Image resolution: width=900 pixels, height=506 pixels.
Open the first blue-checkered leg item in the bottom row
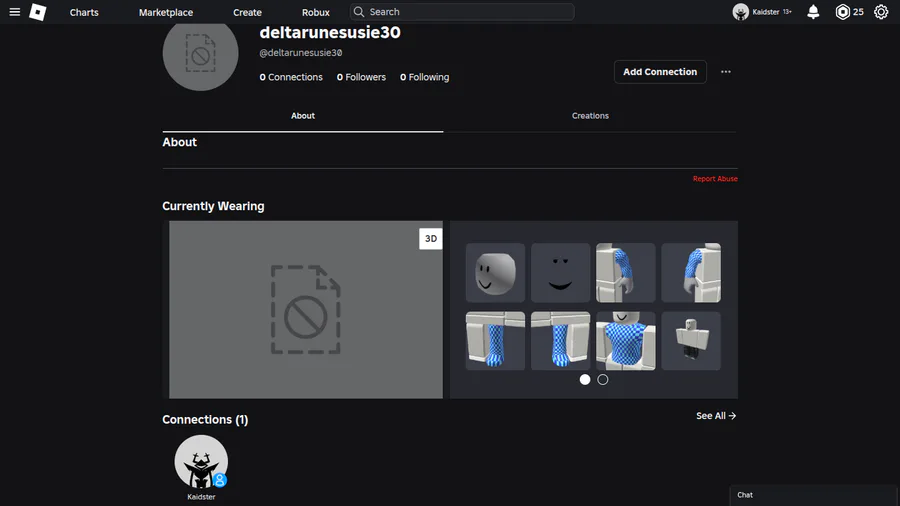click(x=495, y=341)
